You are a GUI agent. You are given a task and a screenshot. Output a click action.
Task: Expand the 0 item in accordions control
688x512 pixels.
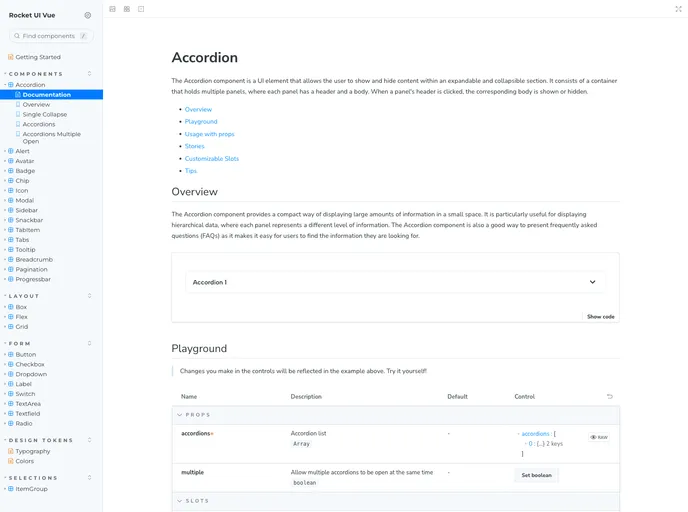(x=526, y=444)
